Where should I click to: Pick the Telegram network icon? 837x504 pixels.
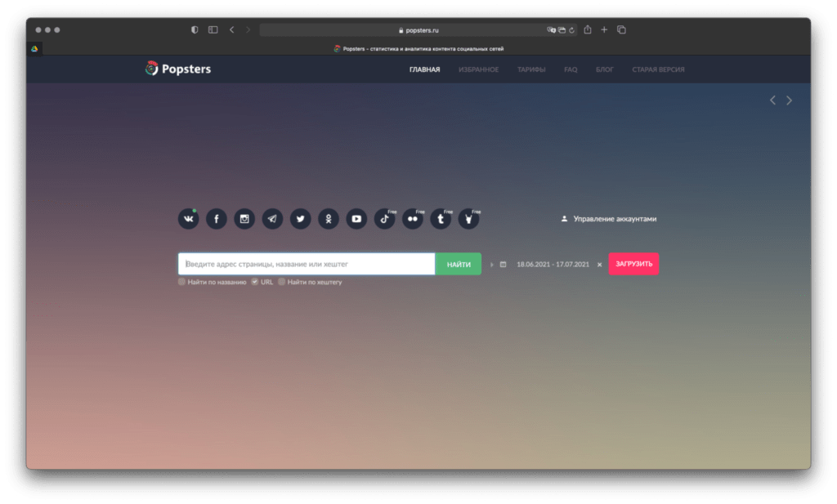[x=272, y=219]
